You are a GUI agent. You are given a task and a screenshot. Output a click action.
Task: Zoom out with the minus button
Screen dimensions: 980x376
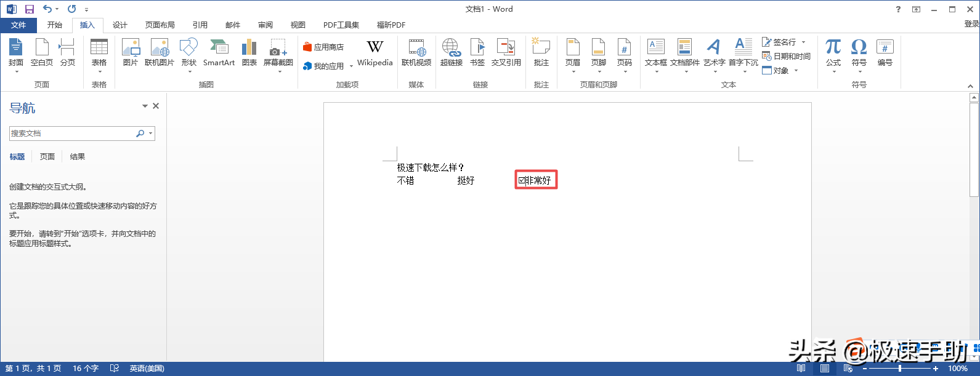(x=865, y=369)
